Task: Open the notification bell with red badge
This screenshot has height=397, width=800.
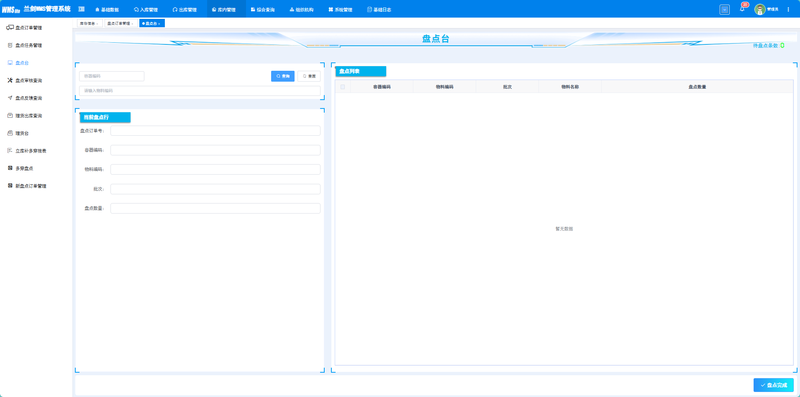Action: (742, 9)
